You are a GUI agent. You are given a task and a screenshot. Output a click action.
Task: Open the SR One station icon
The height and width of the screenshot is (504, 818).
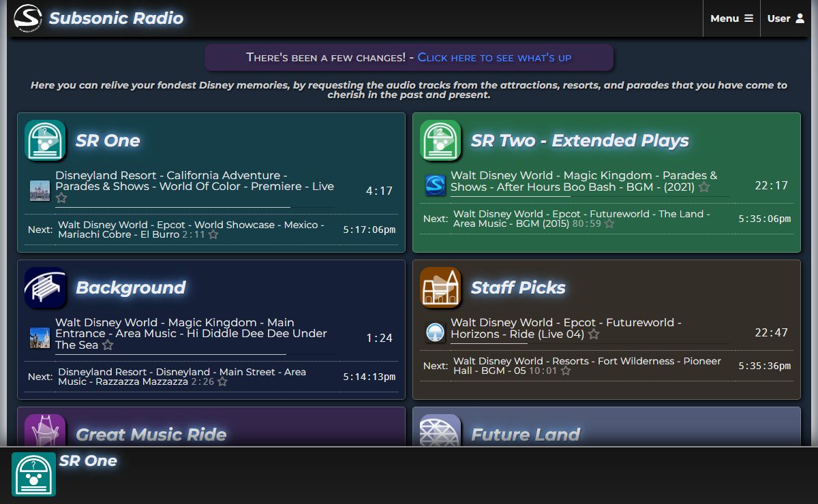point(45,140)
